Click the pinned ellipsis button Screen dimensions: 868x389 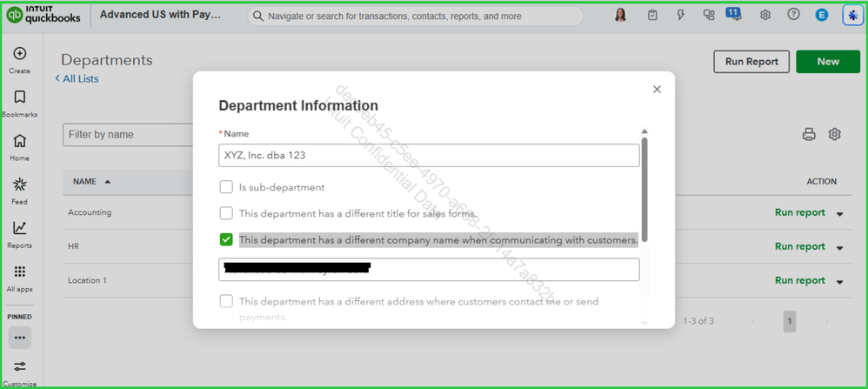(x=19, y=338)
